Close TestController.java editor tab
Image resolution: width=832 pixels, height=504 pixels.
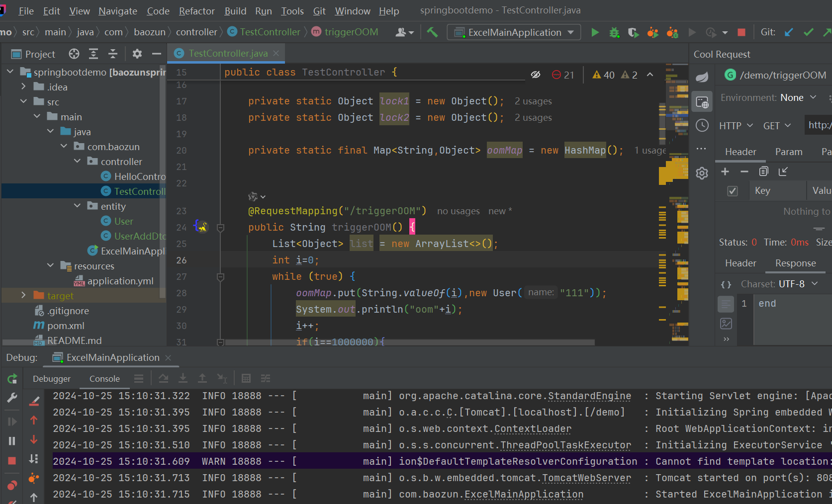[276, 53]
